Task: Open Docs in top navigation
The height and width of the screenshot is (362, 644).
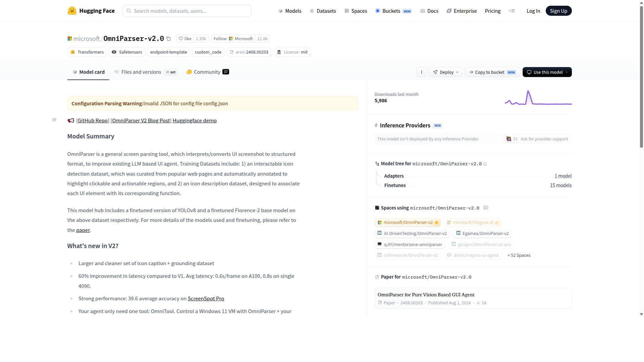Action: coord(429,11)
